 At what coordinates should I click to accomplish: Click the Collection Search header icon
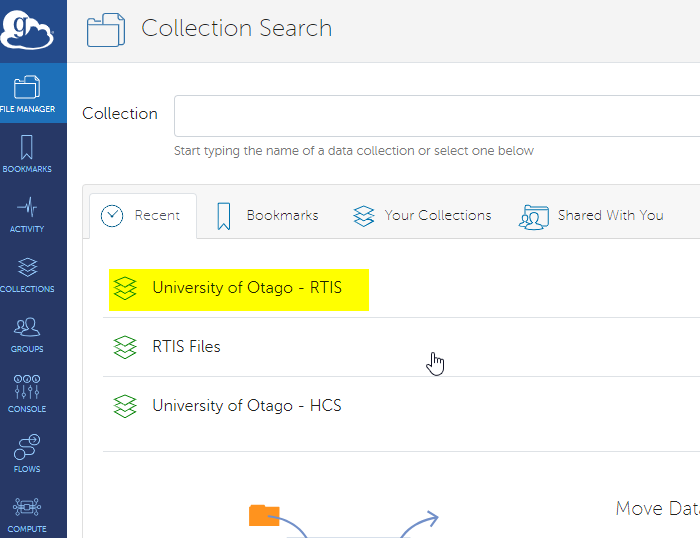click(x=105, y=29)
